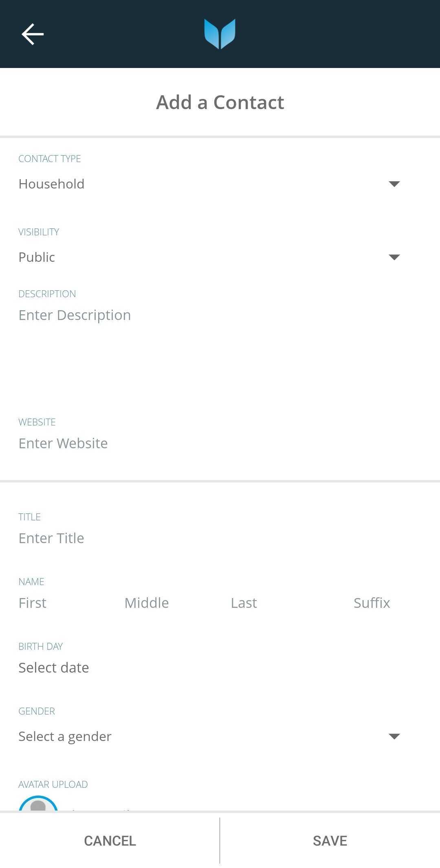Select the Household contact type value
The width and height of the screenshot is (440, 868).
[x=51, y=184]
